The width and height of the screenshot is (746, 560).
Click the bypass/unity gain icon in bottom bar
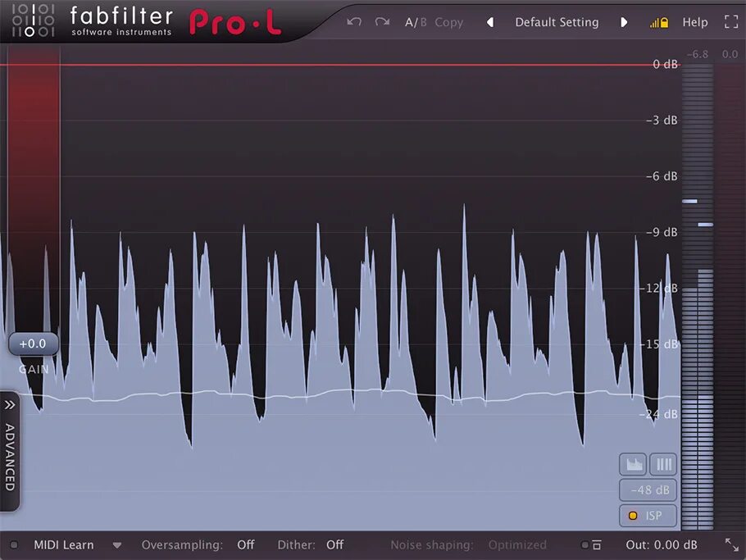[x=591, y=544]
